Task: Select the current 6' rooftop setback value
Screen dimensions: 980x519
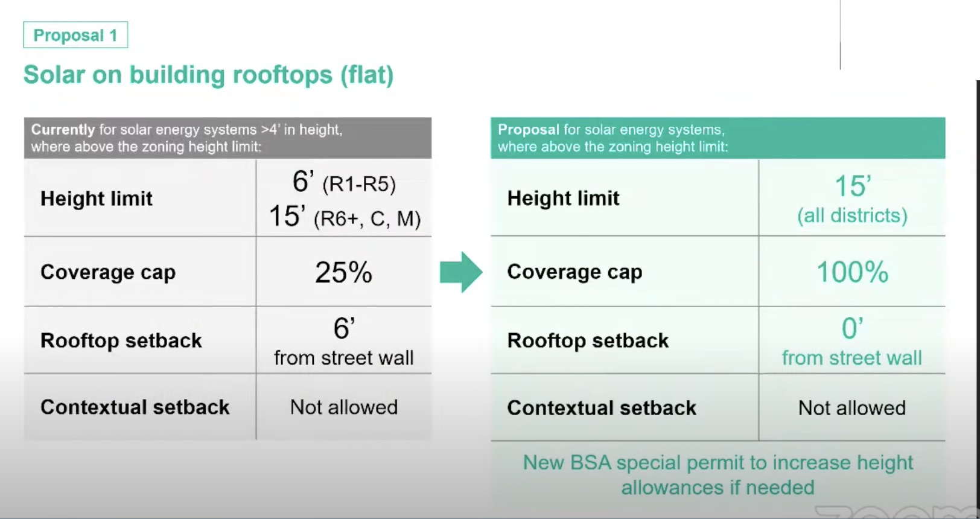Action: click(344, 329)
